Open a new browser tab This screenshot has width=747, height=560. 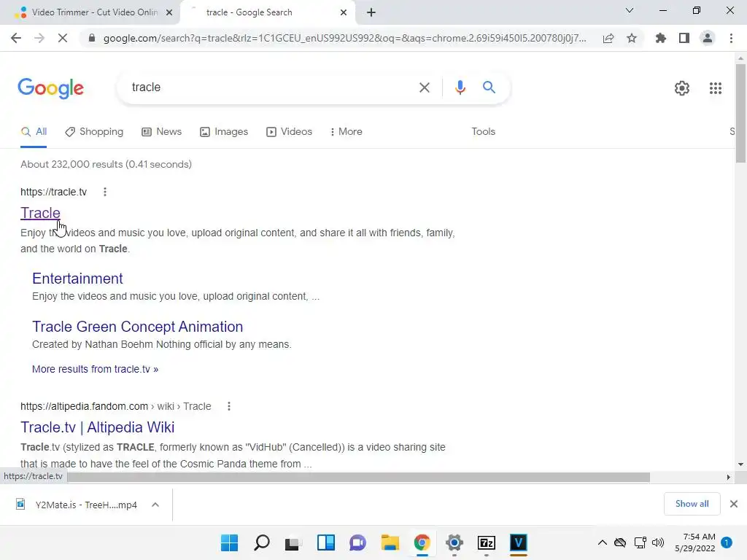371,12
